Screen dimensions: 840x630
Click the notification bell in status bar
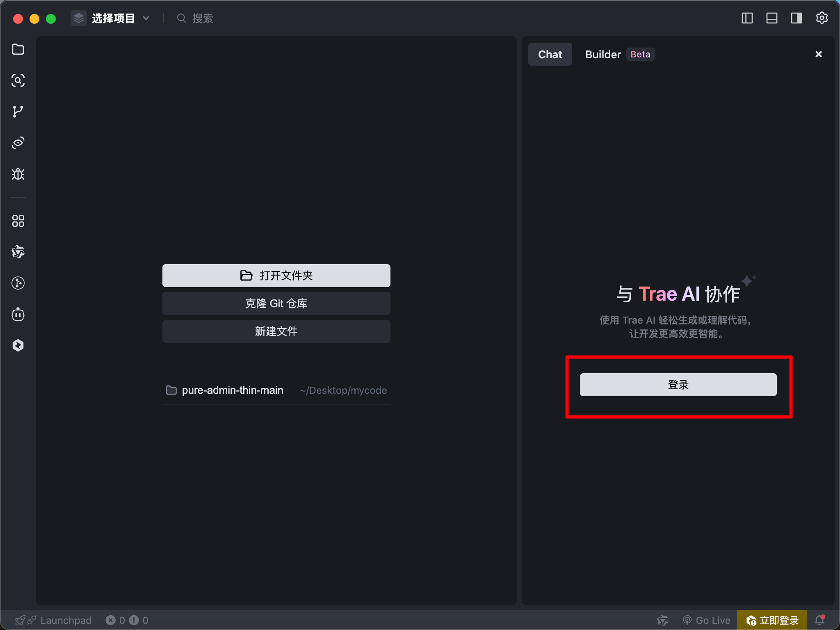819,620
